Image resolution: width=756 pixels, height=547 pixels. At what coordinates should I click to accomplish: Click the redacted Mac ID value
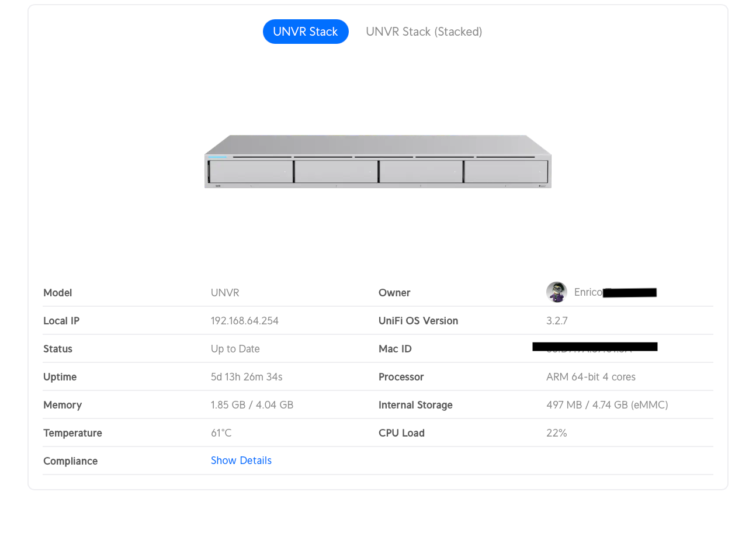pyautogui.click(x=595, y=347)
